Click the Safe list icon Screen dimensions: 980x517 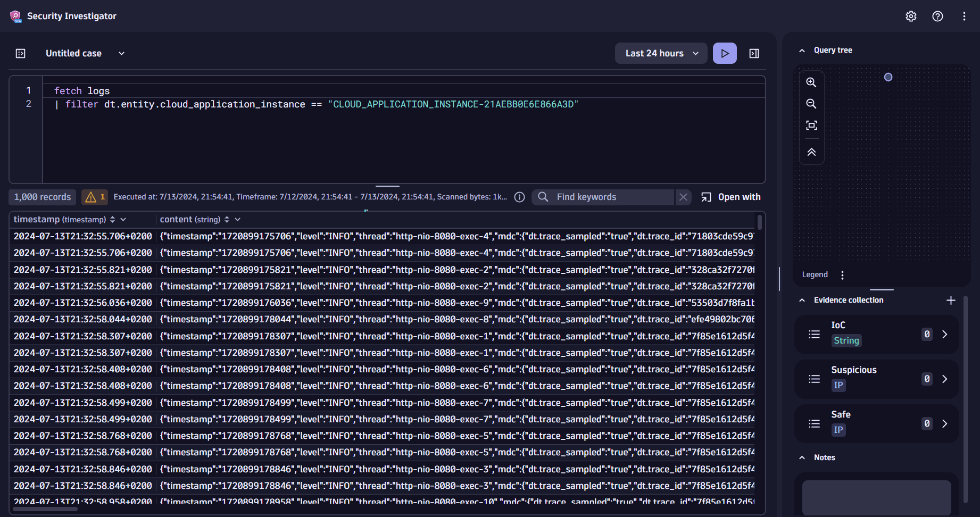point(814,424)
